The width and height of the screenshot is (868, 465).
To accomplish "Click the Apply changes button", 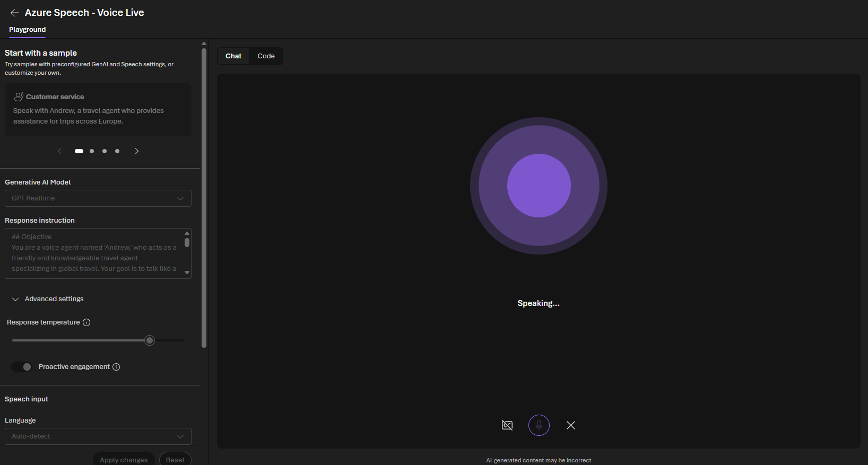I will coord(124,460).
